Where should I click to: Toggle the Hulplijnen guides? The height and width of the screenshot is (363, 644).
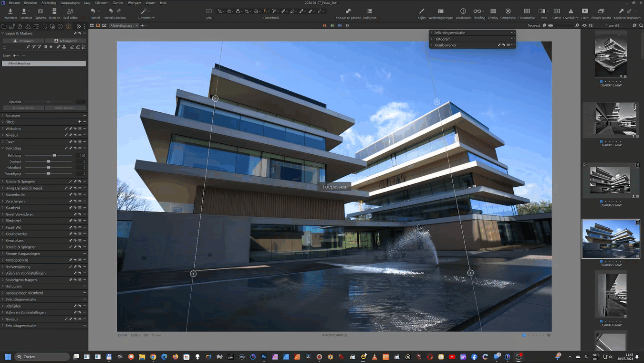tap(369, 11)
